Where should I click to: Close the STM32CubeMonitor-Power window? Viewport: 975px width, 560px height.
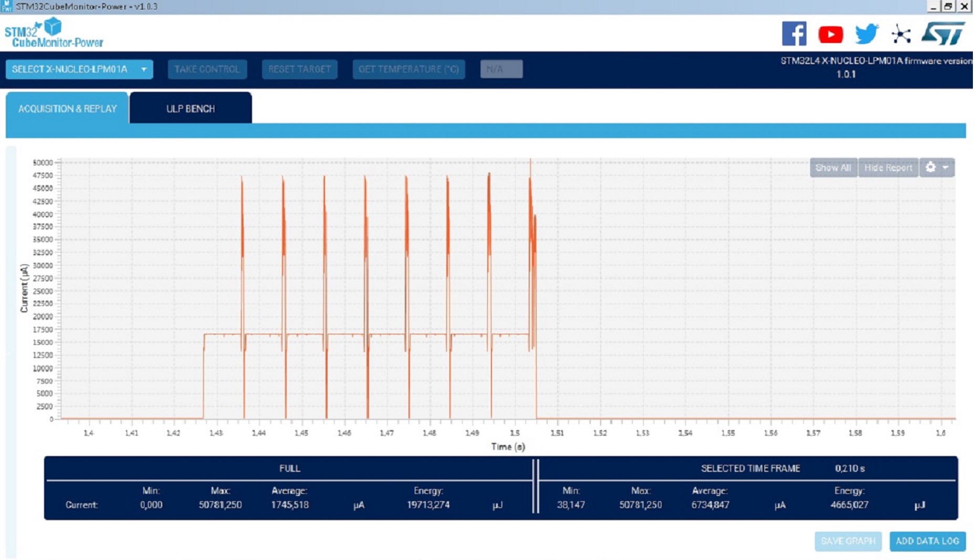coord(964,6)
